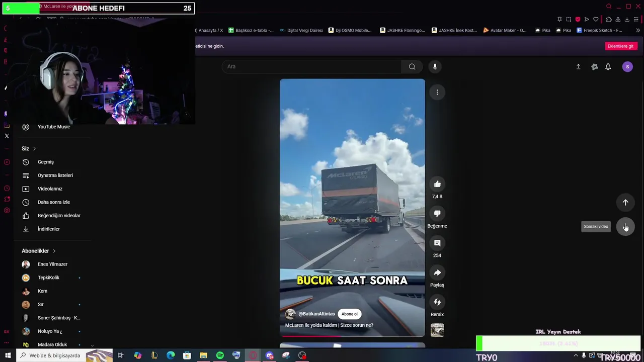This screenshot has height=362, width=644.
Task: Open Spotify from the taskbar
Action: pos(220,355)
